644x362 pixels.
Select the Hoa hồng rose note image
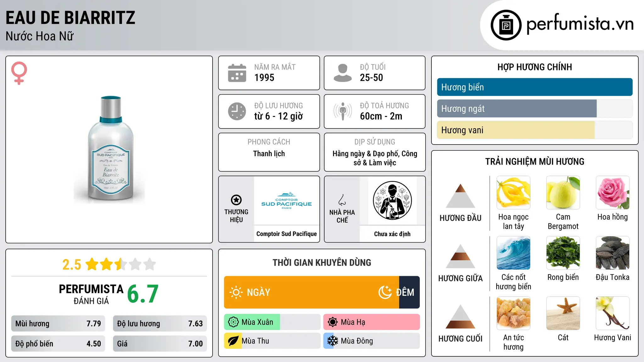613,193
